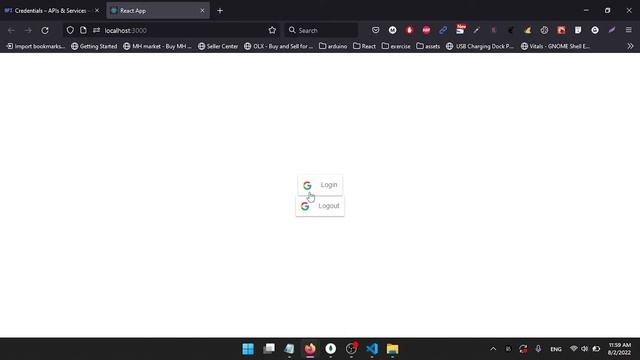Open the MongoDB leaf taskbar app
Viewport: 640px width, 360px height.
pos(331,349)
